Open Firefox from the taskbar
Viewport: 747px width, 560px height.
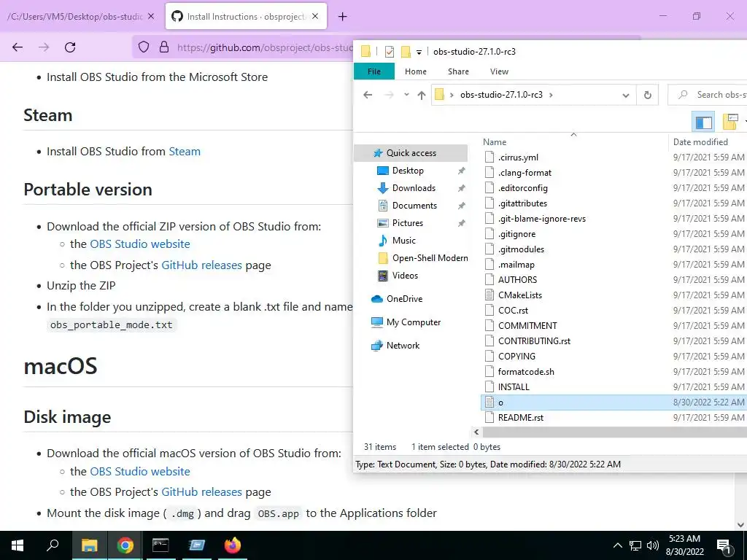pyautogui.click(x=233, y=545)
